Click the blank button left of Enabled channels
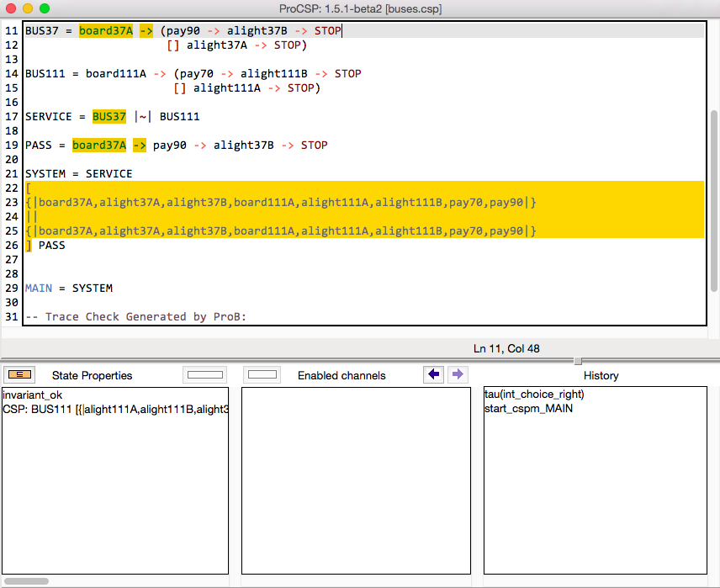 pos(263,375)
